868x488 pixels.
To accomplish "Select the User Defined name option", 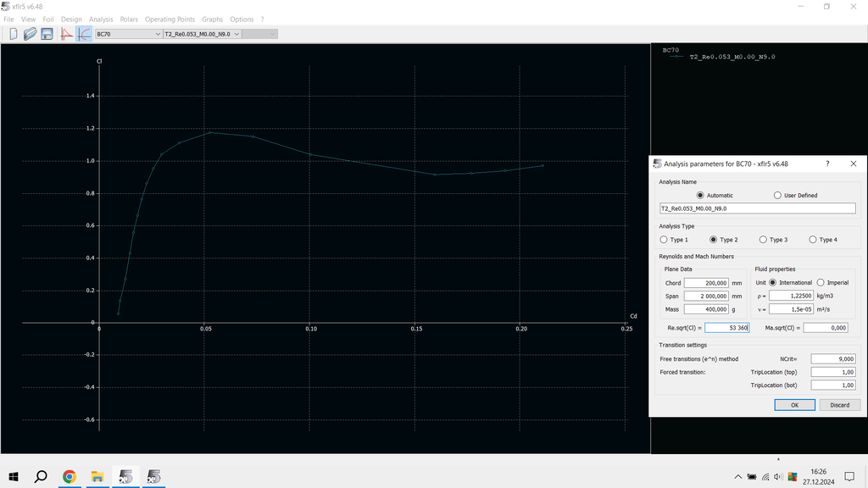I will coord(778,195).
